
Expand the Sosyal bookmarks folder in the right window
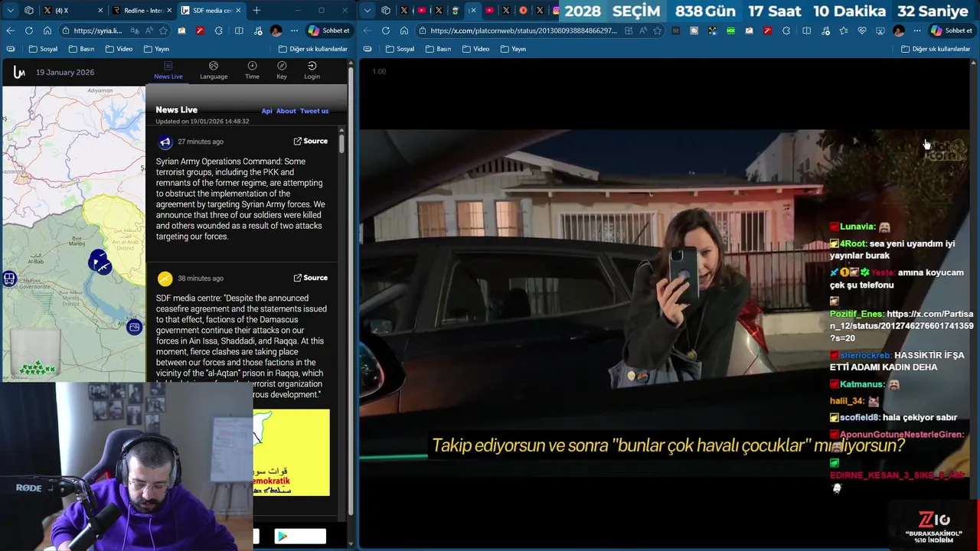(x=400, y=49)
